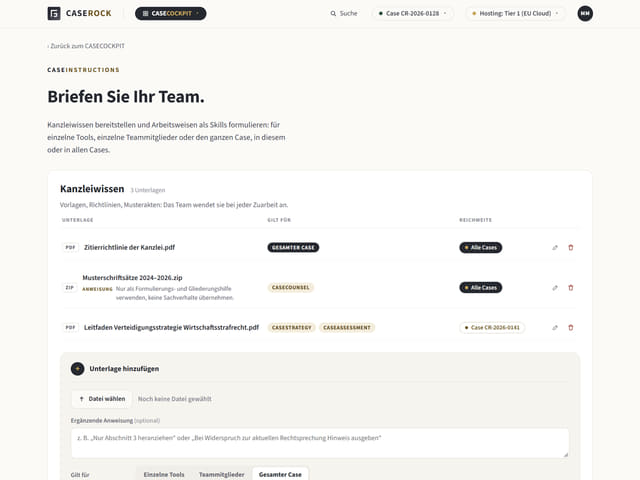Image resolution: width=640 pixels, height=480 pixels.
Task: Delete the Leitfaden Verteidigungsstrategie entry
Action: pyautogui.click(x=571, y=327)
